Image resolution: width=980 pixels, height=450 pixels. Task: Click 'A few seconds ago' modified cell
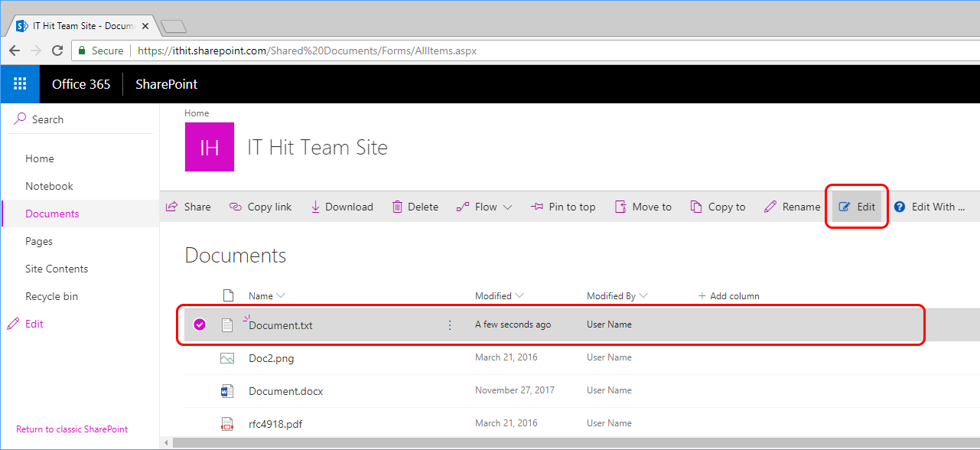pyautogui.click(x=513, y=325)
